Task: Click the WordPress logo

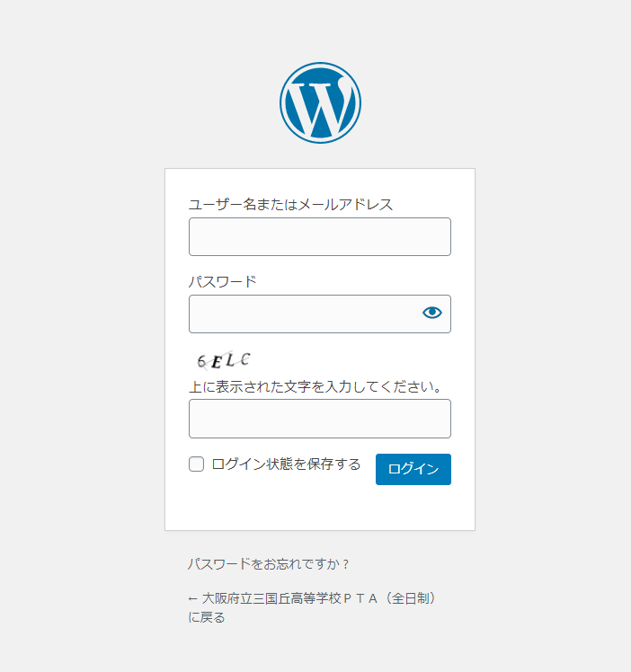Action: 320,102
